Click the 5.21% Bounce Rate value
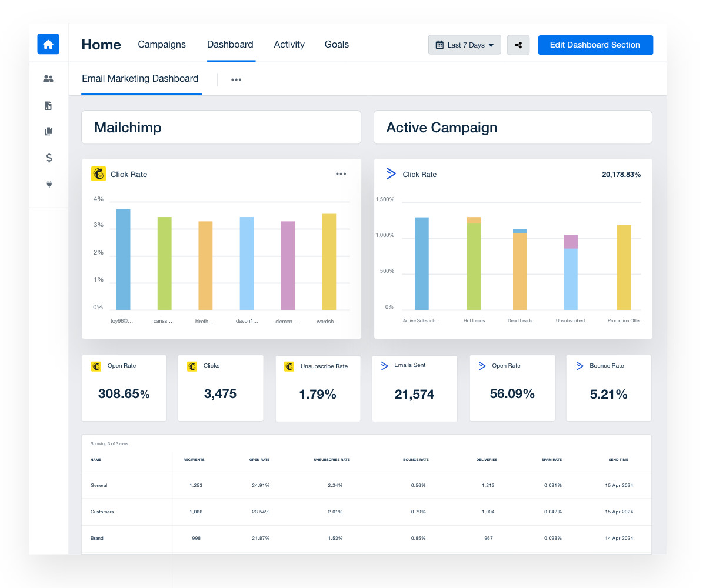706x588 pixels. (x=609, y=394)
